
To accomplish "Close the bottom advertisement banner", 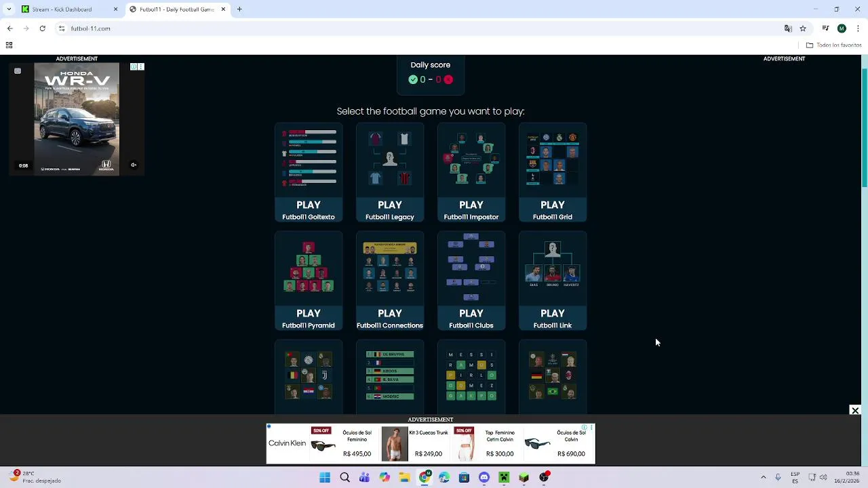I will click(855, 410).
